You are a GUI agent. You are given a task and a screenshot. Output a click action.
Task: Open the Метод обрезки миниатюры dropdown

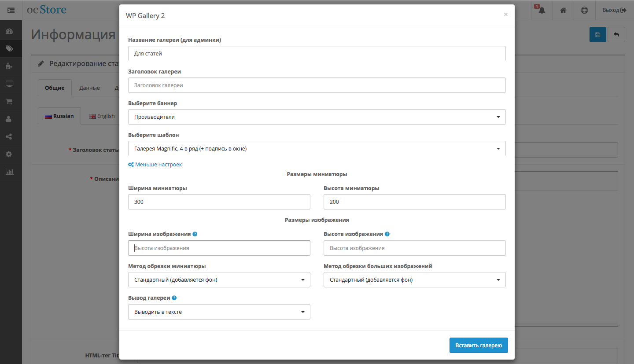(x=219, y=280)
